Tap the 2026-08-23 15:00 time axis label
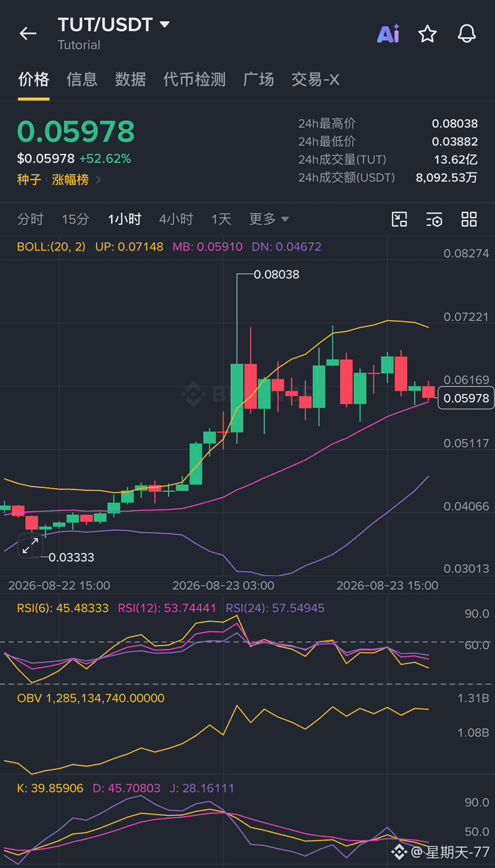Image resolution: width=495 pixels, height=868 pixels. pyautogui.click(x=387, y=585)
